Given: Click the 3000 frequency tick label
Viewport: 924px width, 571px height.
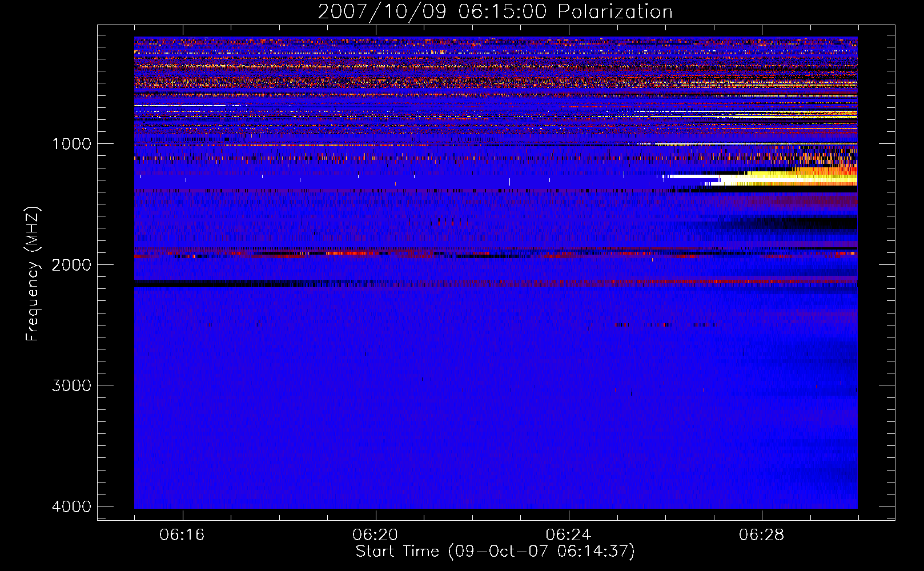Looking at the screenshot, I should [x=71, y=385].
